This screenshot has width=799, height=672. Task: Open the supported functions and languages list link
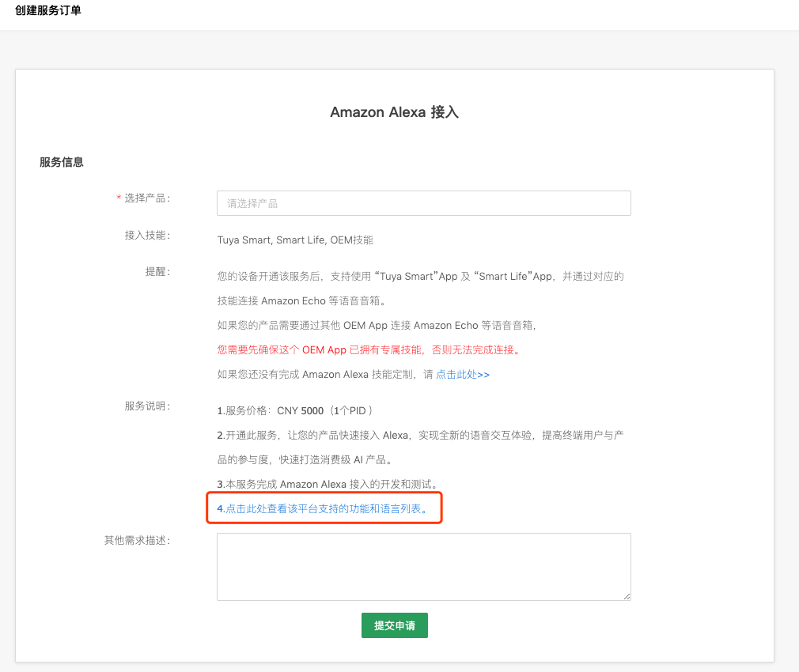[x=323, y=508]
